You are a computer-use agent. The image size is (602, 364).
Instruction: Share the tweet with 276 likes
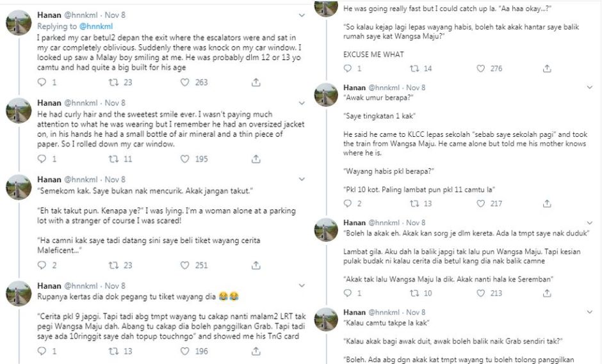[547, 68]
